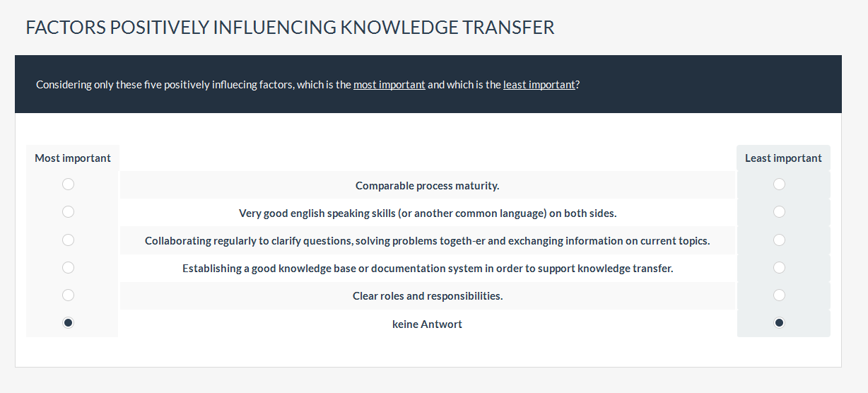The height and width of the screenshot is (393, 868).
Task: Click the 'Clear roles and responsibilities.' label
Action: (x=428, y=296)
